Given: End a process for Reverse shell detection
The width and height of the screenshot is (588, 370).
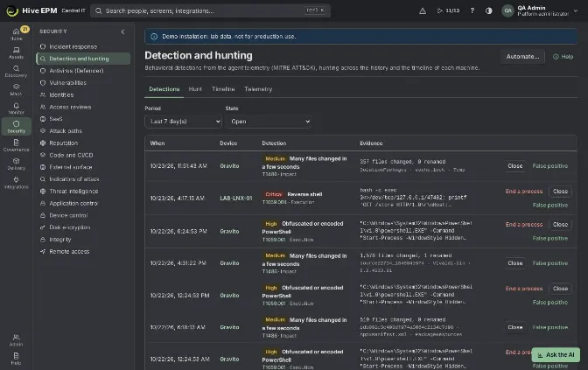Looking at the screenshot, I should 523,192.
